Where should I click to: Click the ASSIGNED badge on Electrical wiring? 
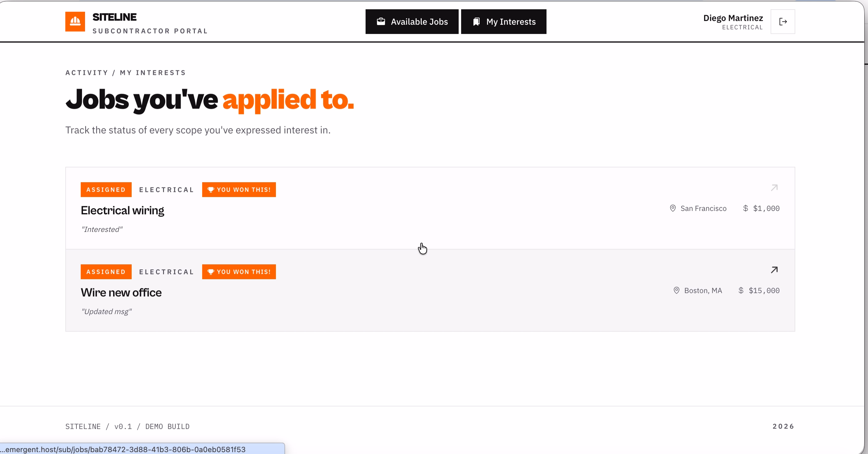point(106,190)
